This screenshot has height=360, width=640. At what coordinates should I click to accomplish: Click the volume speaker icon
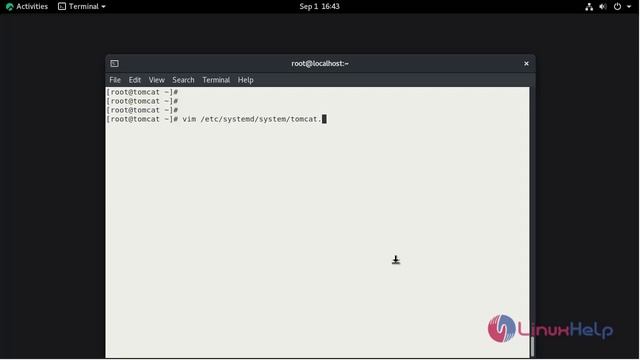click(602, 7)
